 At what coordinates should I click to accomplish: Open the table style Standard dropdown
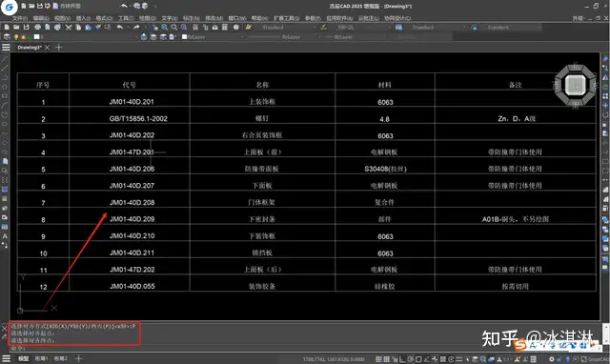[438, 28]
